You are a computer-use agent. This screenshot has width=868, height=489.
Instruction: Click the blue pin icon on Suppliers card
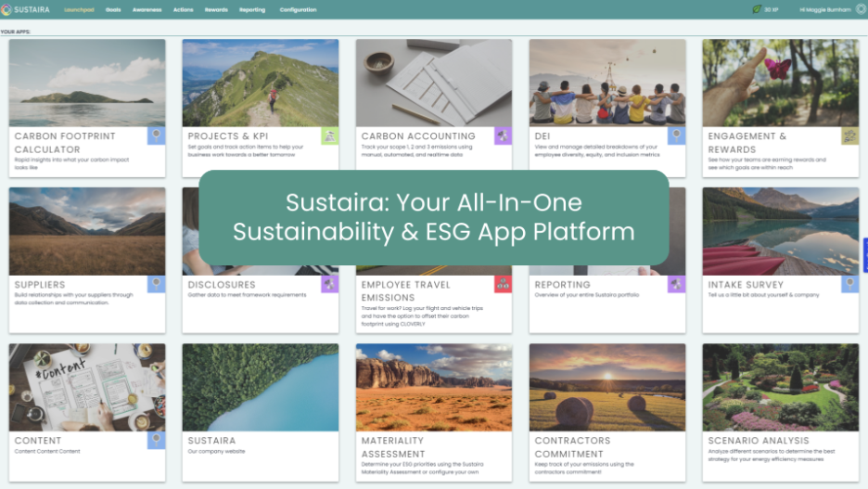click(156, 284)
